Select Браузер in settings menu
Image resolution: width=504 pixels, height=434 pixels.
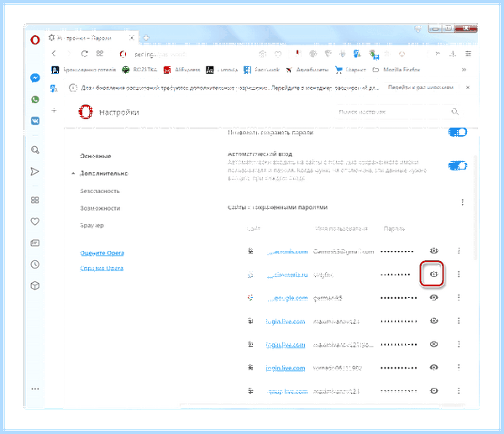click(92, 226)
